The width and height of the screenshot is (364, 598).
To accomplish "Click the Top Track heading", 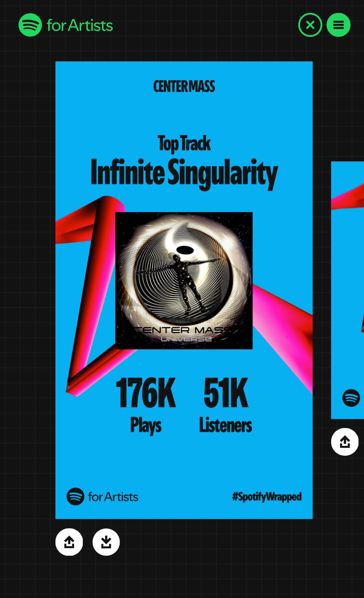I will pyautogui.click(x=184, y=144).
